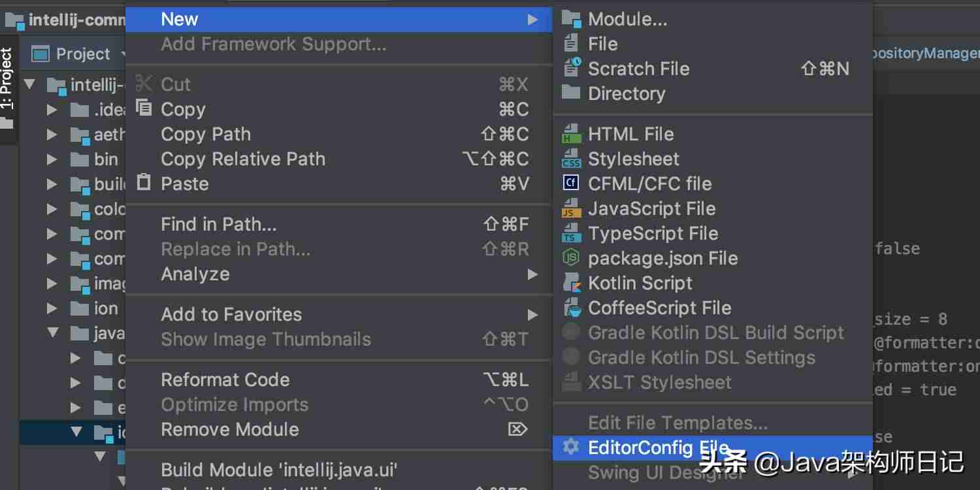Choose the Stylesheet CSS icon
The image size is (980, 490).
click(x=571, y=159)
